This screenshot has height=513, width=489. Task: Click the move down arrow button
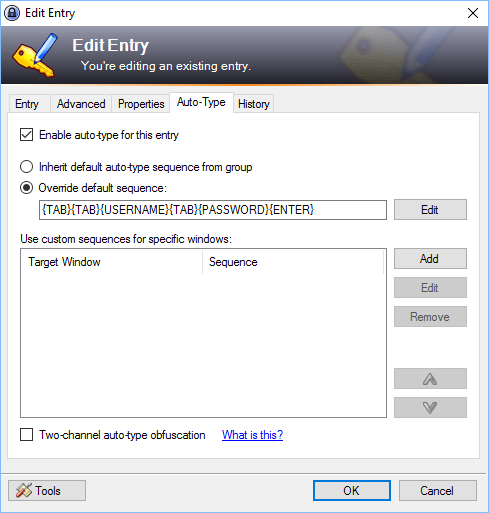pyautogui.click(x=430, y=407)
